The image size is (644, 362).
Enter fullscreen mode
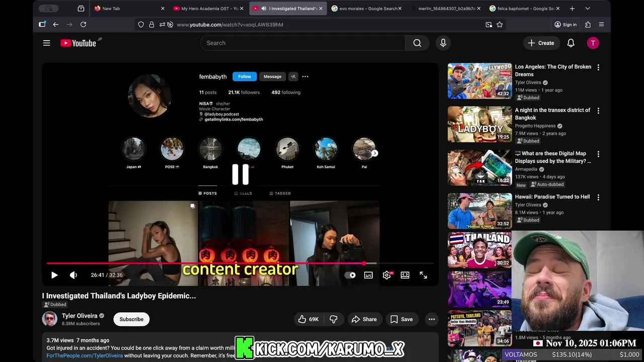pos(423,275)
